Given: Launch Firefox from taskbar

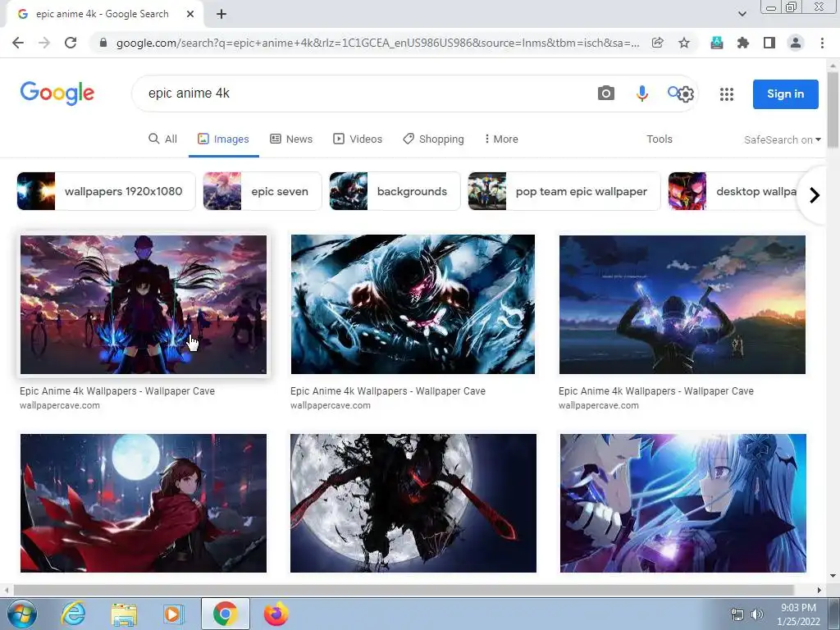Looking at the screenshot, I should [x=276, y=614].
